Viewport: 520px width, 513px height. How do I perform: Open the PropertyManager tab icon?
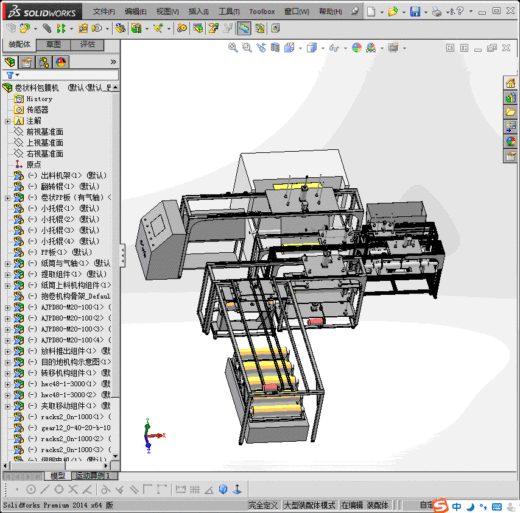[x=27, y=62]
